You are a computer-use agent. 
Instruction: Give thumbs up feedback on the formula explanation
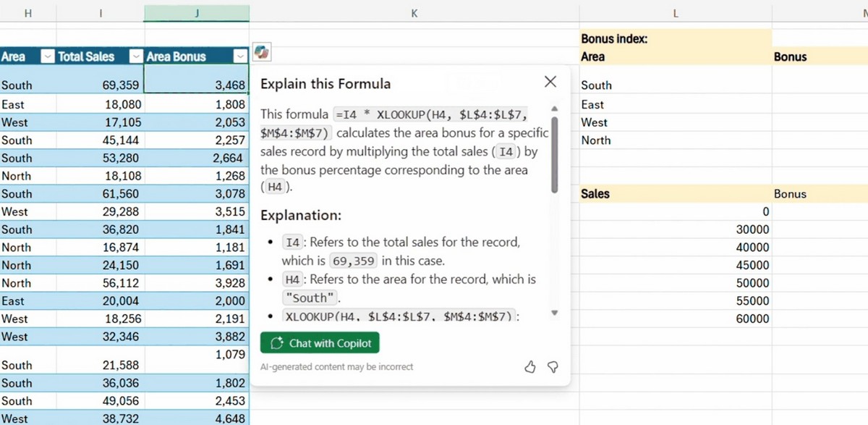[530, 367]
